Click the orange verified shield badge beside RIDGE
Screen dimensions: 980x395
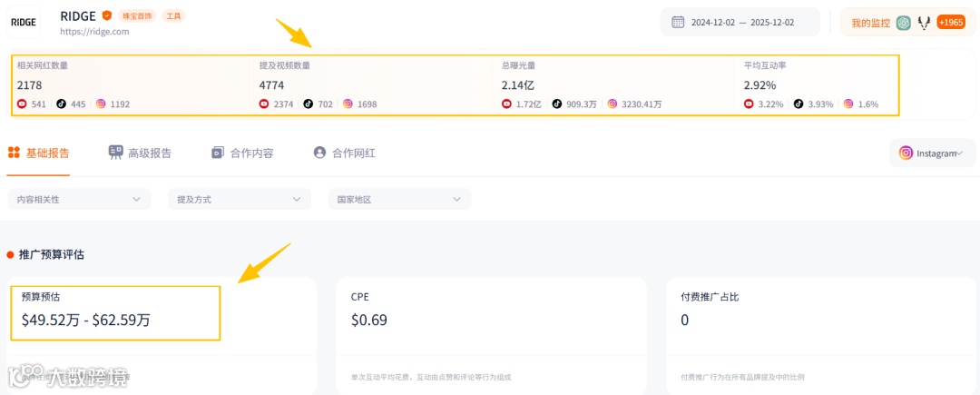[107, 15]
